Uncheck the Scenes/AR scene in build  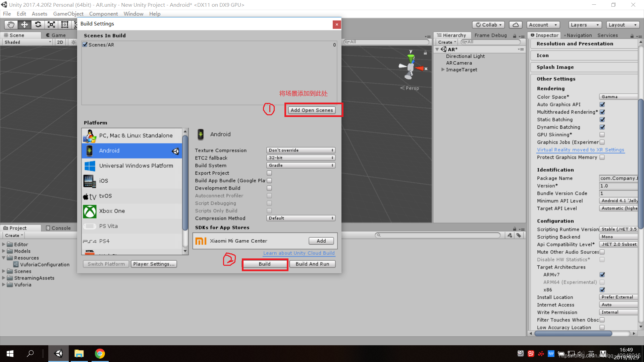tap(85, 44)
